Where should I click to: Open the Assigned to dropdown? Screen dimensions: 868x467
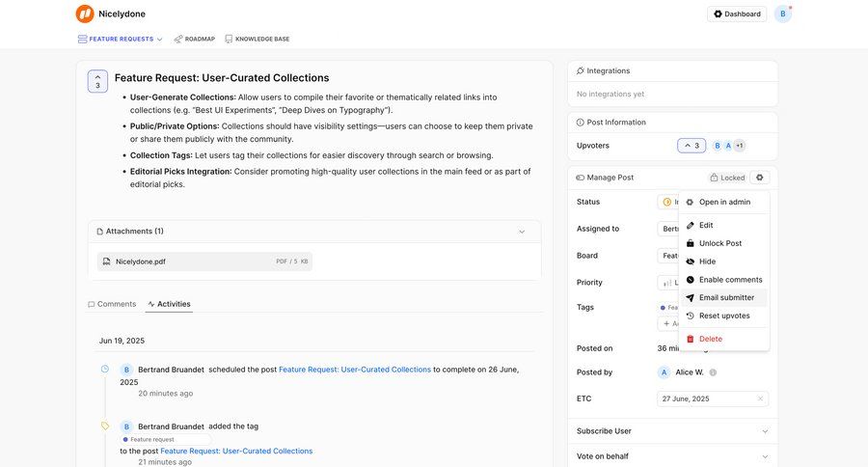point(668,229)
